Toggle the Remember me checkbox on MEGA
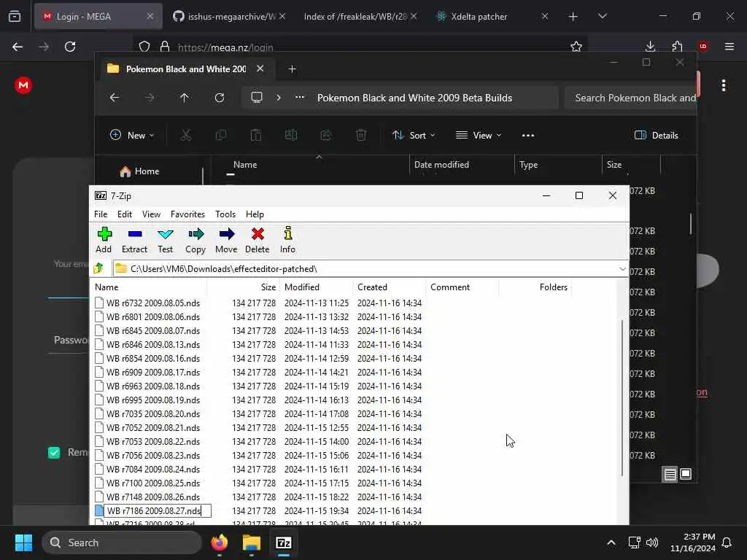 coord(54,452)
